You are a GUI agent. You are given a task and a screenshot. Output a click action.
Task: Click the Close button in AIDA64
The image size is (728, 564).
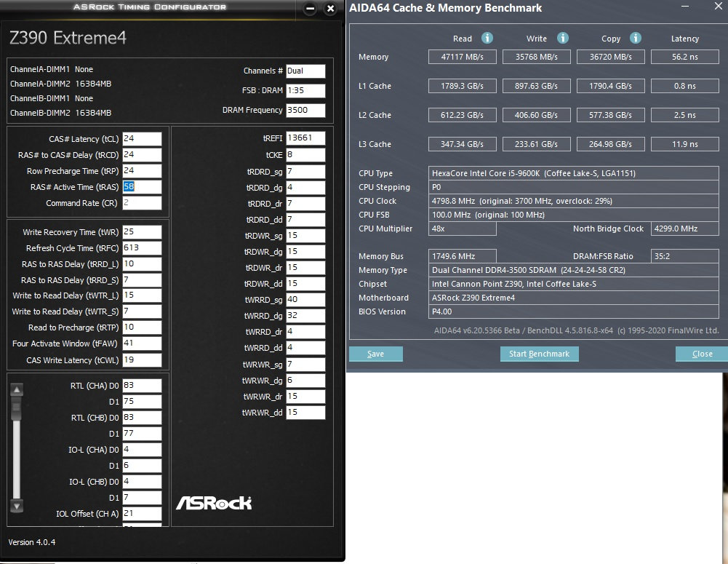(x=702, y=354)
